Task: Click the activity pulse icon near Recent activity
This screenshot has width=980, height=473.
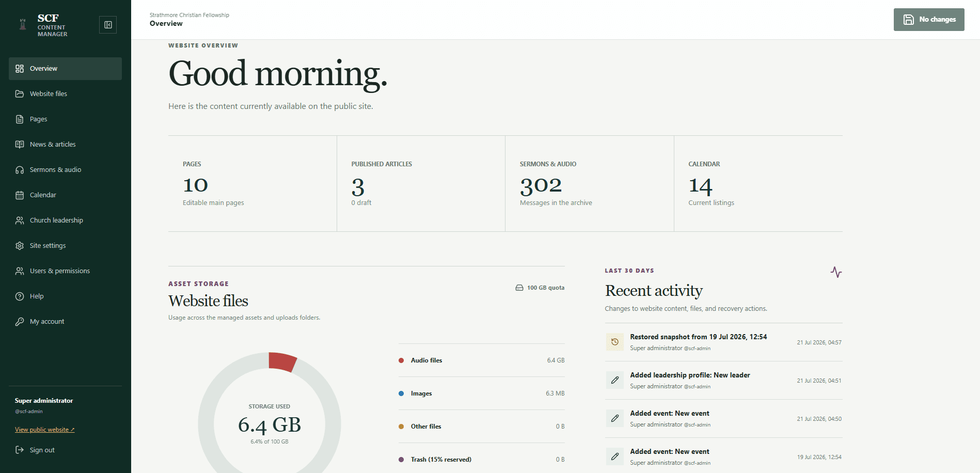Action: coord(836,272)
